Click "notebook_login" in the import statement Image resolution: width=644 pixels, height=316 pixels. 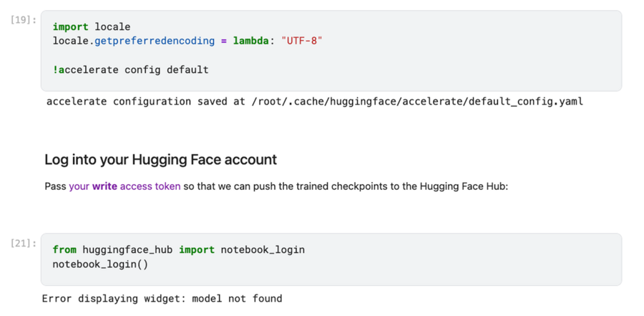pyautogui.click(x=262, y=249)
